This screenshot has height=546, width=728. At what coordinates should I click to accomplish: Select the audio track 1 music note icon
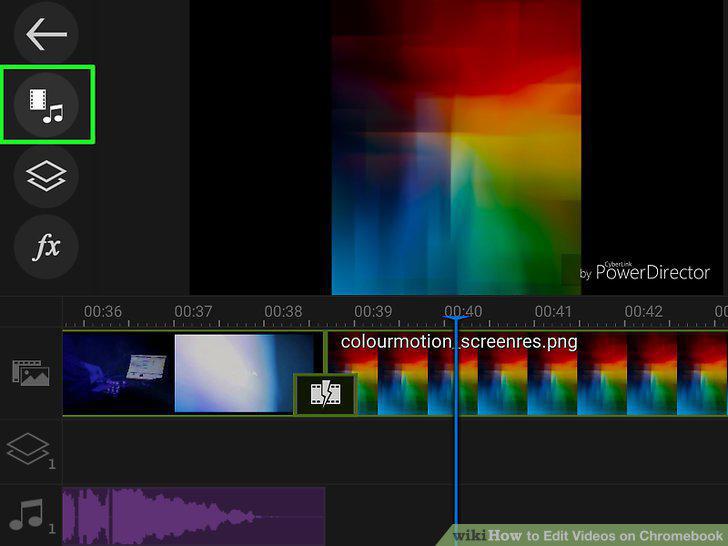(30, 515)
